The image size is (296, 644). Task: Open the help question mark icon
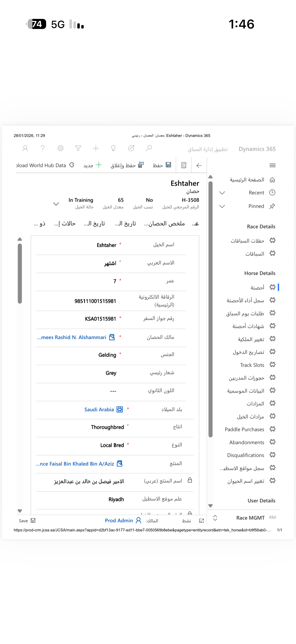[x=43, y=148]
